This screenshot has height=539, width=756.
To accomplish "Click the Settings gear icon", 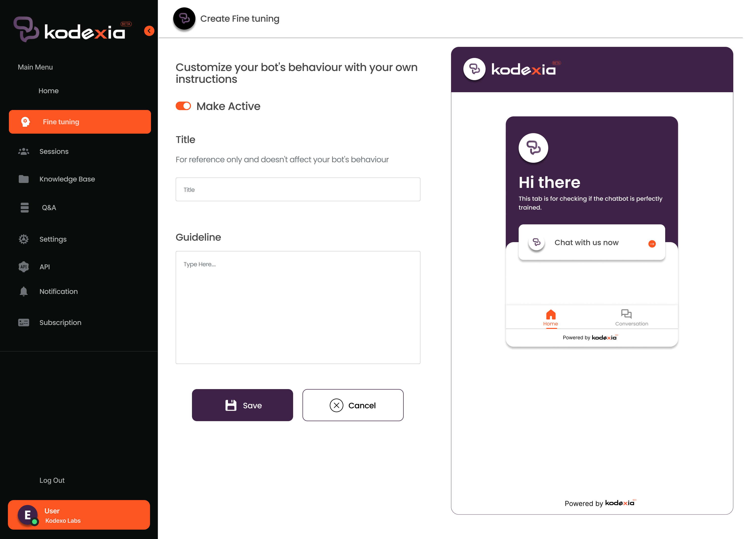I will pos(24,239).
